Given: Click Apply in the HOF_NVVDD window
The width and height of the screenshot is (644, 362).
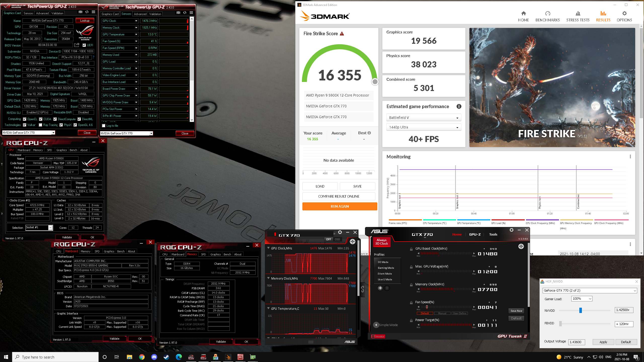Looking at the screenshot, I should pos(603,342).
